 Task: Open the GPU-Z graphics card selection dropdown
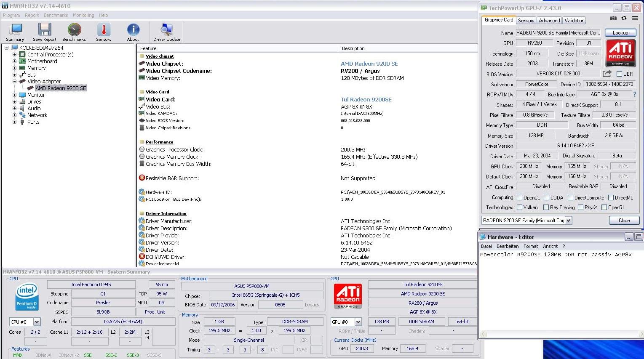[x=568, y=220]
